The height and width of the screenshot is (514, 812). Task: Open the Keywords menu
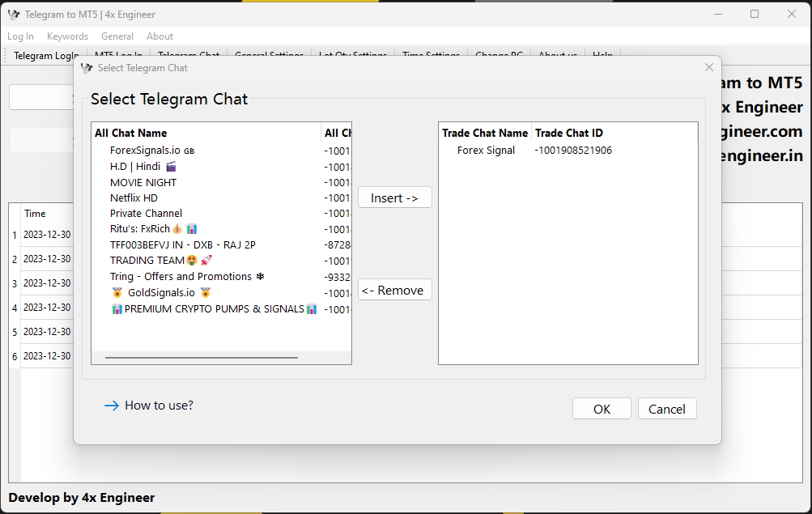pyautogui.click(x=67, y=36)
